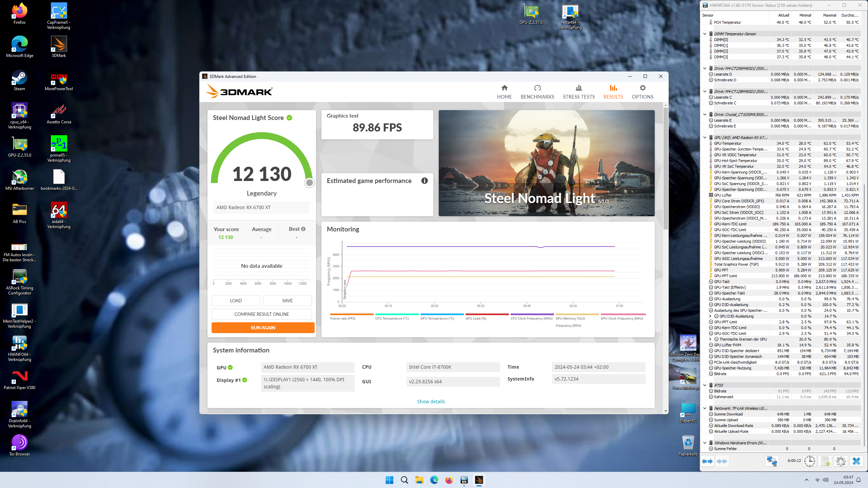The height and width of the screenshot is (488, 868).
Task: Open HWiNFO remote network monitoring icon
Action: (772, 461)
